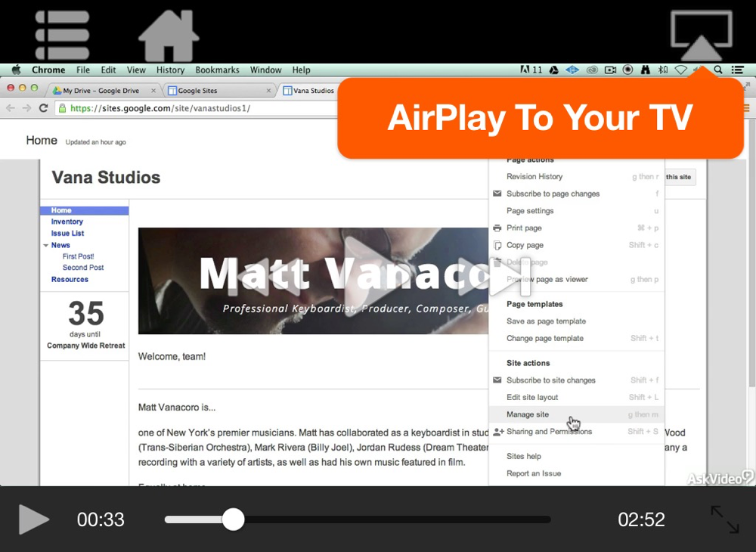Select Subscribe to page changes
The image size is (756, 552).
(577, 194)
